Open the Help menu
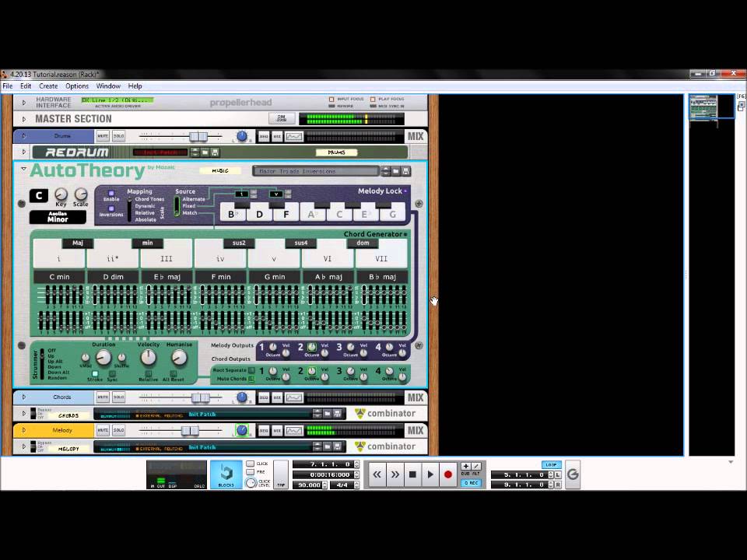The height and width of the screenshot is (560, 747). click(135, 86)
